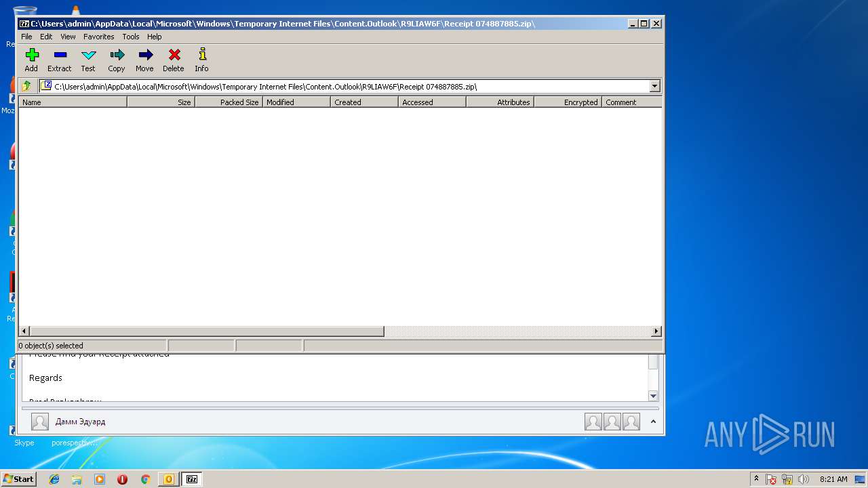Switch to Outlook taskbar button
This screenshot has height=488, width=868.
click(168, 479)
